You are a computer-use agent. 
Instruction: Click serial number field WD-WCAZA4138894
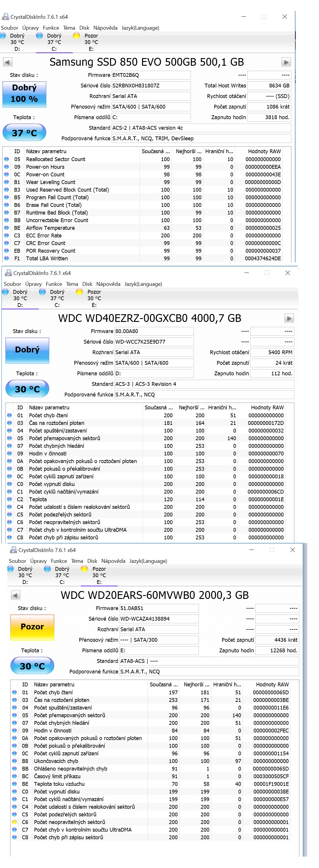(x=159, y=619)
